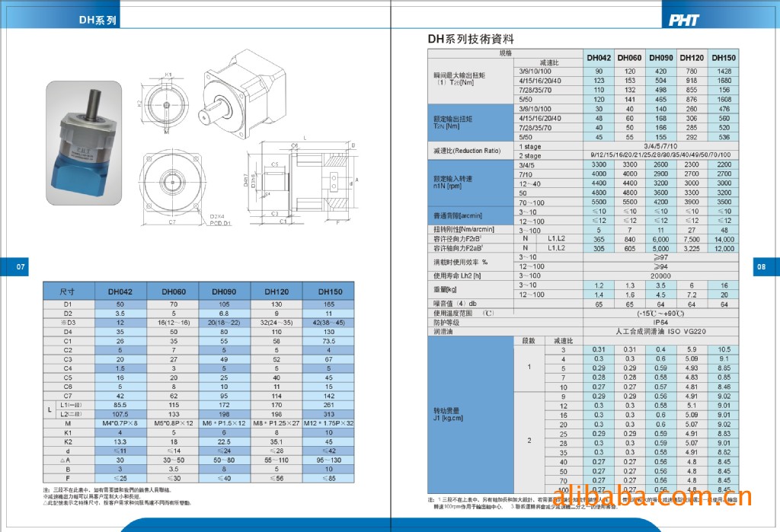Click the ≤56 cell in row F
Viewport: 780px width, 532px height.
pyautogui.click(x=276, y=478)
